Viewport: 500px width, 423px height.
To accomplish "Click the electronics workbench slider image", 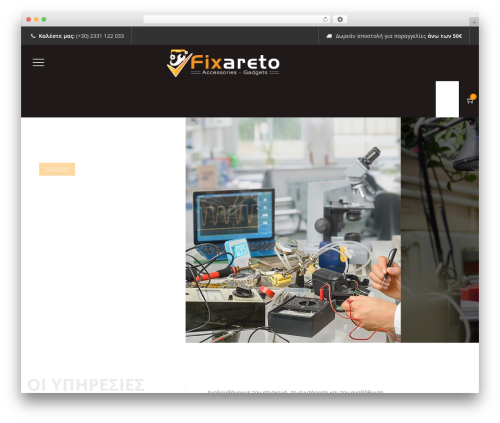I will (293, 230).
